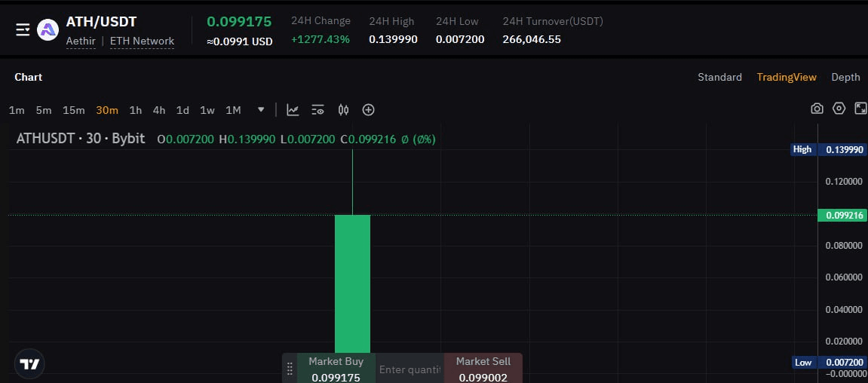The height and width of the screenshot is (383, 868).
Task: Select the candlestick style icon
Action: point(343,110)
